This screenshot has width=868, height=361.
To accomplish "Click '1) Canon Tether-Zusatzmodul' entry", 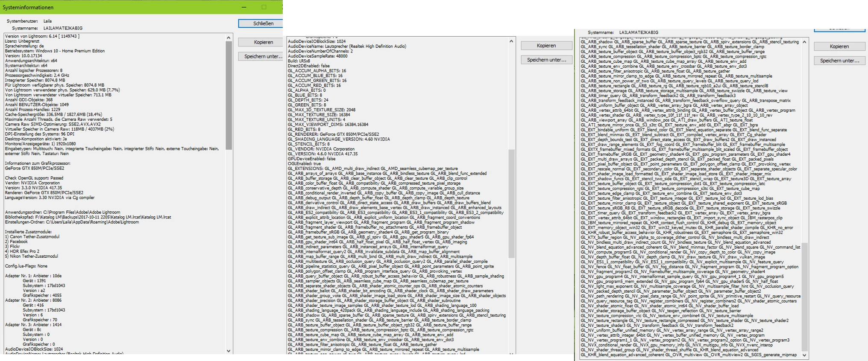I will (x=32, y=237).
